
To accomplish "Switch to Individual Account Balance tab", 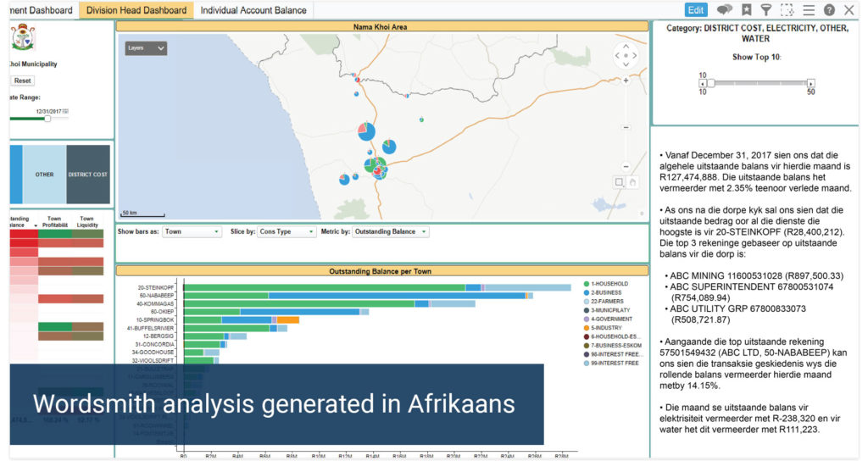I will tap(253, 10).
